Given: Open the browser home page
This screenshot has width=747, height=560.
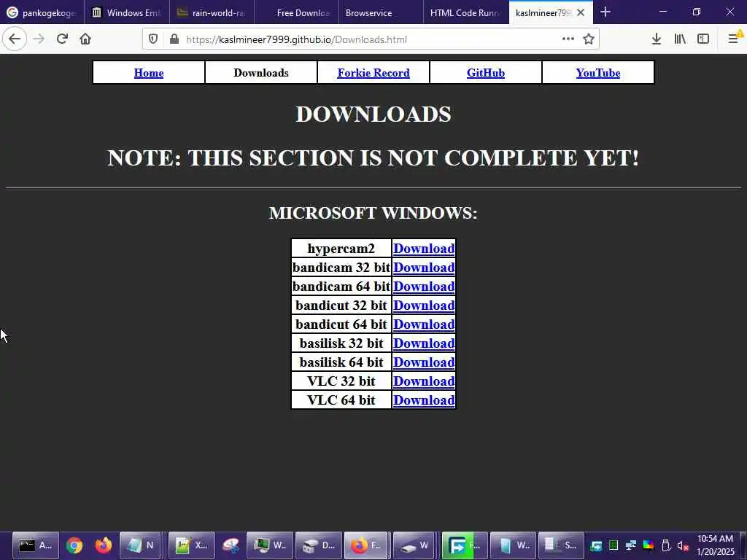Looking at the screenshot, I should tap(85, 39).
